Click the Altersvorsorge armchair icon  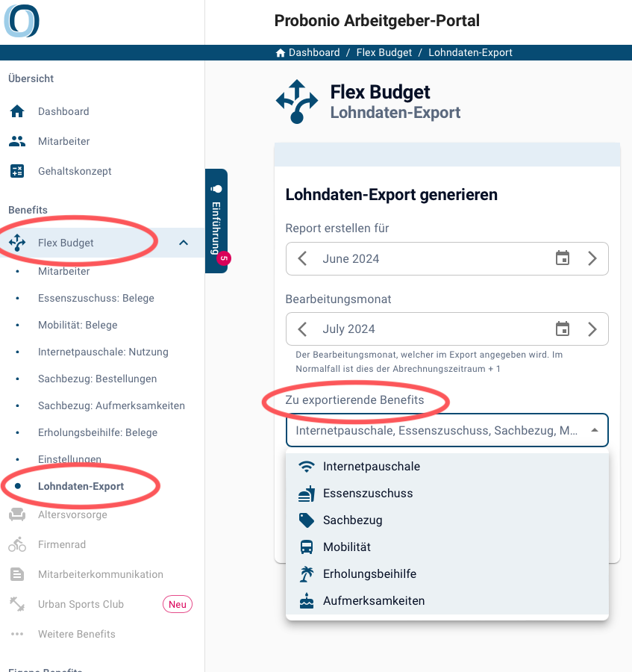pyautogui.click(x=17, y=514)
